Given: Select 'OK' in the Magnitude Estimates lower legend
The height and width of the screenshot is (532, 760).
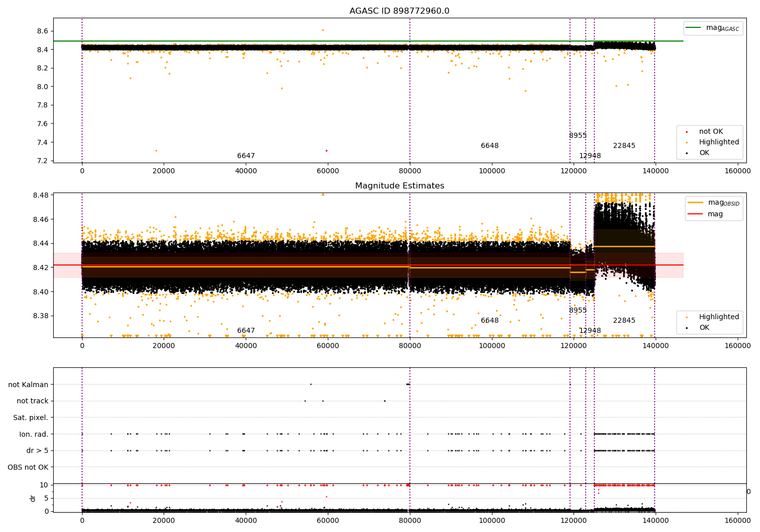Looking at the screenshot, I should click(x=704, y=327).
